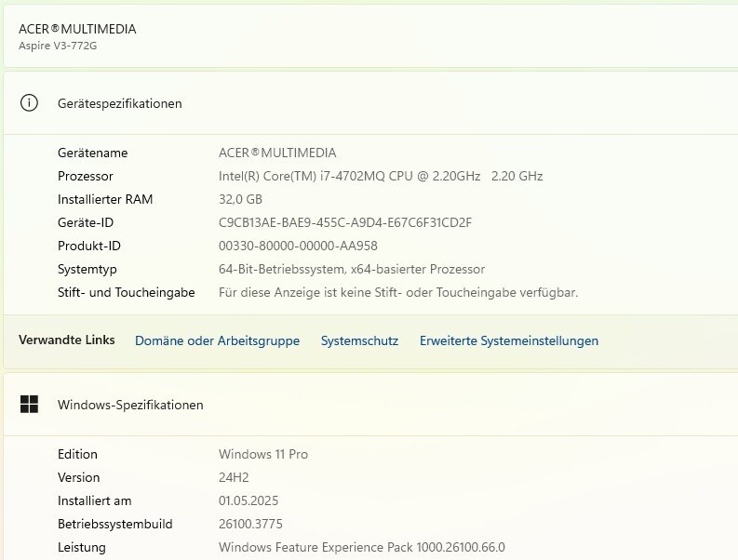The width and height of the screenshot is (738, 560).
Task: Click the installation date 01.05.2025
Action: [x=248, y=500]
